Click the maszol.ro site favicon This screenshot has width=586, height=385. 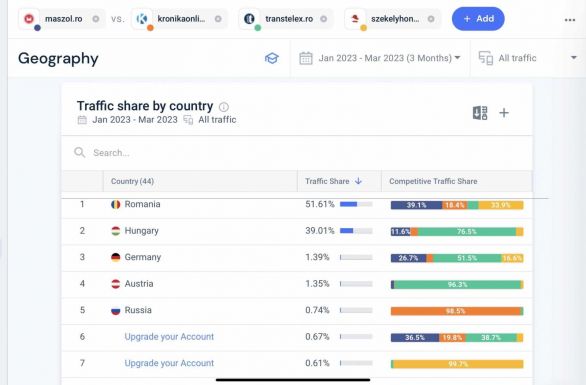click(x=29, y=18)
